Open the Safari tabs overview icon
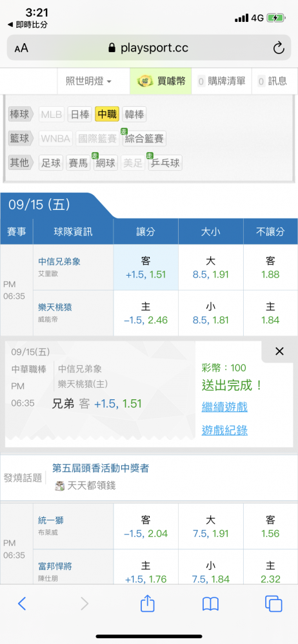298x644 pixels. [273, 603]
